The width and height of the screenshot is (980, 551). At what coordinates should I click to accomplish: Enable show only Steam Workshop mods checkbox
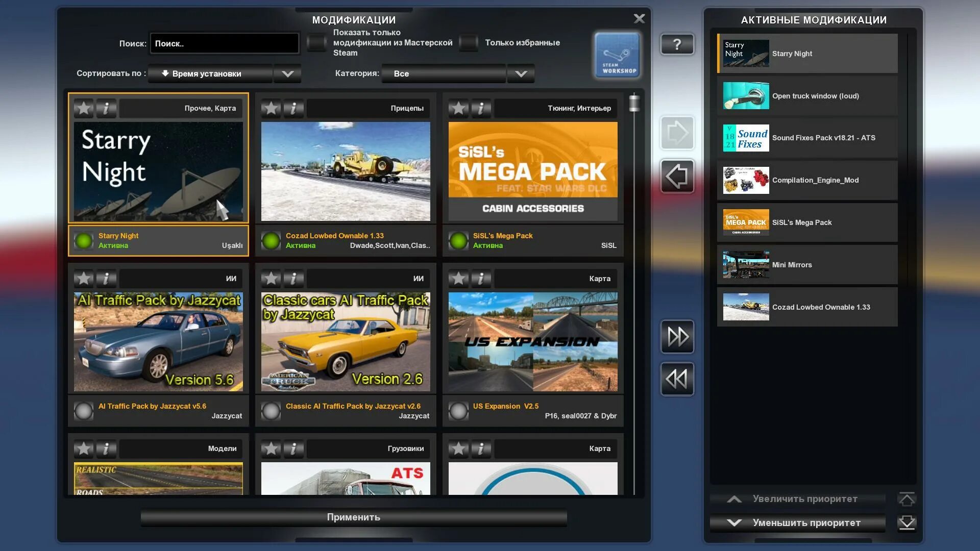(x=316, y=43)
